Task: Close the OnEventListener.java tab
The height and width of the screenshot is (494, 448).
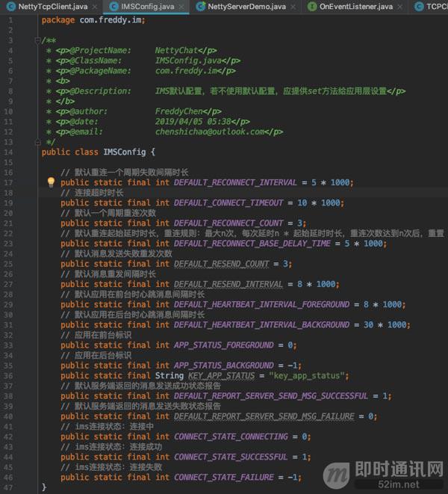Action: [399, 7]
